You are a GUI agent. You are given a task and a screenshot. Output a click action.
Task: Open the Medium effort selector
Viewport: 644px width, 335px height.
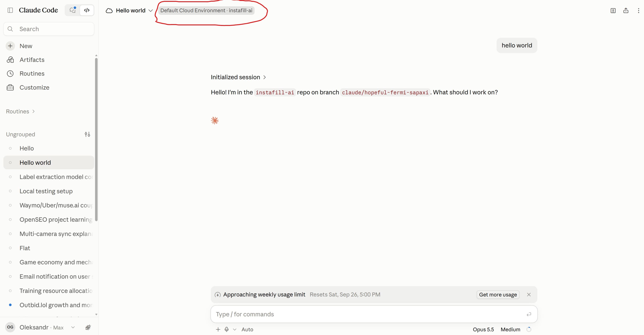pyautogui.click(x=510, y=330)
